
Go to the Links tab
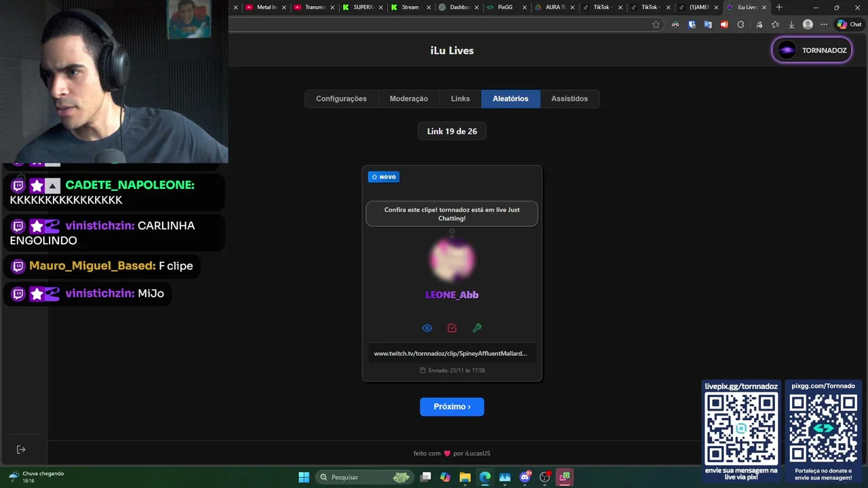(x=460, y=99)
